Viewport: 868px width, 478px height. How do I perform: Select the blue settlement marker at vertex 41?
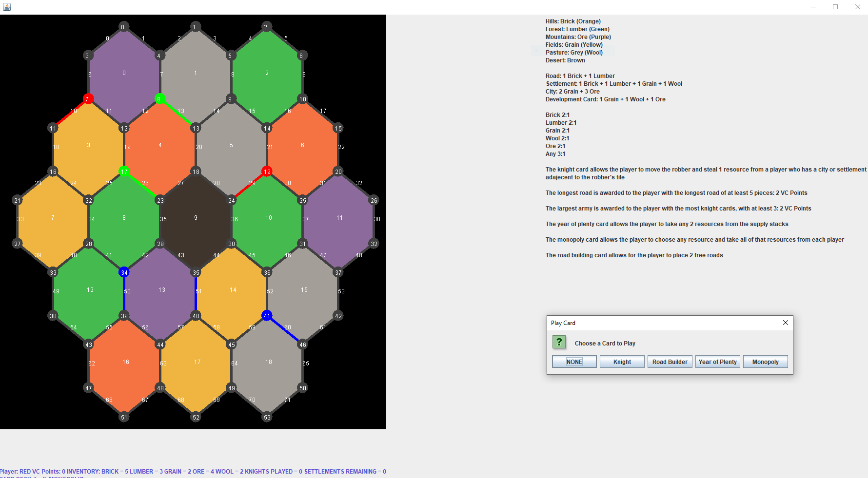267,316
